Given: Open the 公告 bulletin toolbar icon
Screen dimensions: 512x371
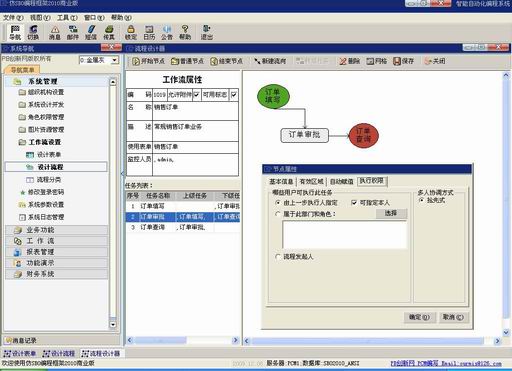Looking at the screenshot, I should coord(167,32).
